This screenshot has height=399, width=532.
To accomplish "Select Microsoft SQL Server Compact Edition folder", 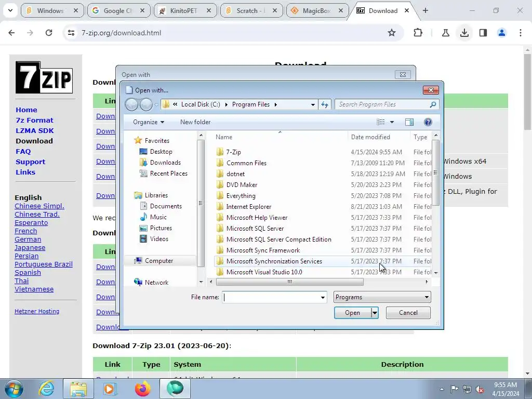I will [278, 240].
